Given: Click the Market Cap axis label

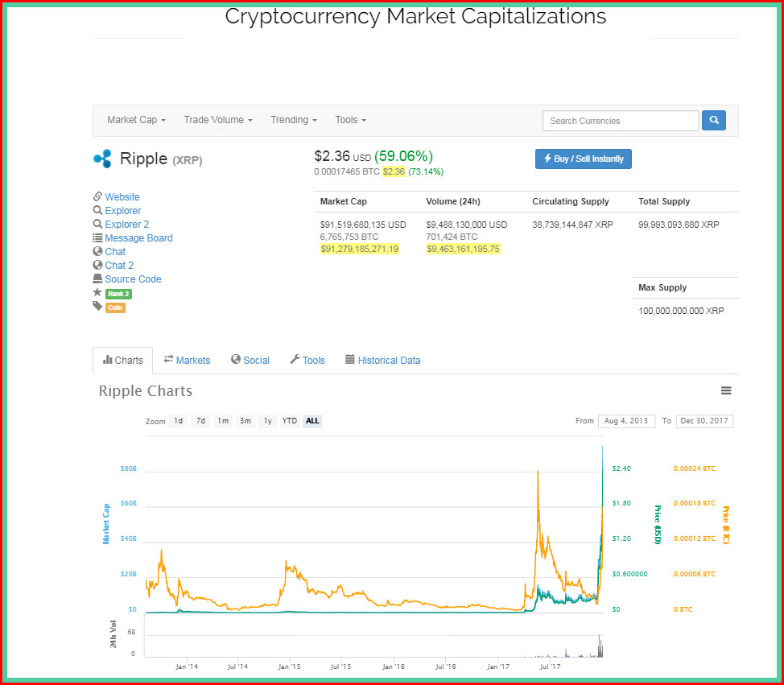Looking at the screenshot, I should click(105, 524).
